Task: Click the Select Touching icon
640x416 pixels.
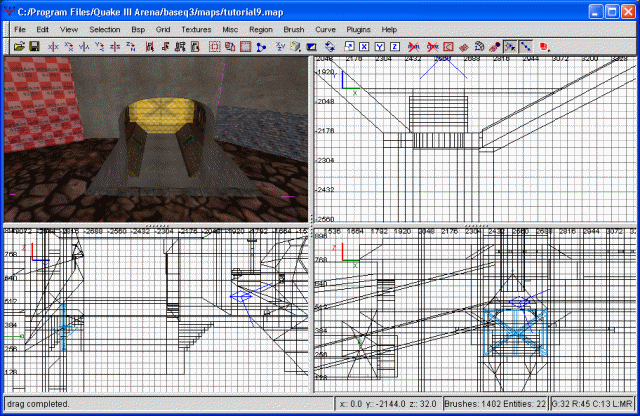Action: (x=165, y=47)
